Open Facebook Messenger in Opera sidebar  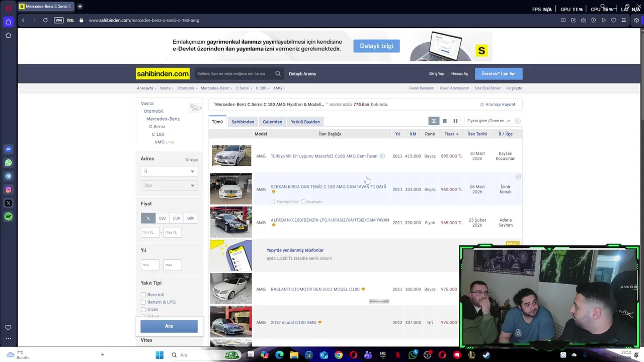point(8,149)
